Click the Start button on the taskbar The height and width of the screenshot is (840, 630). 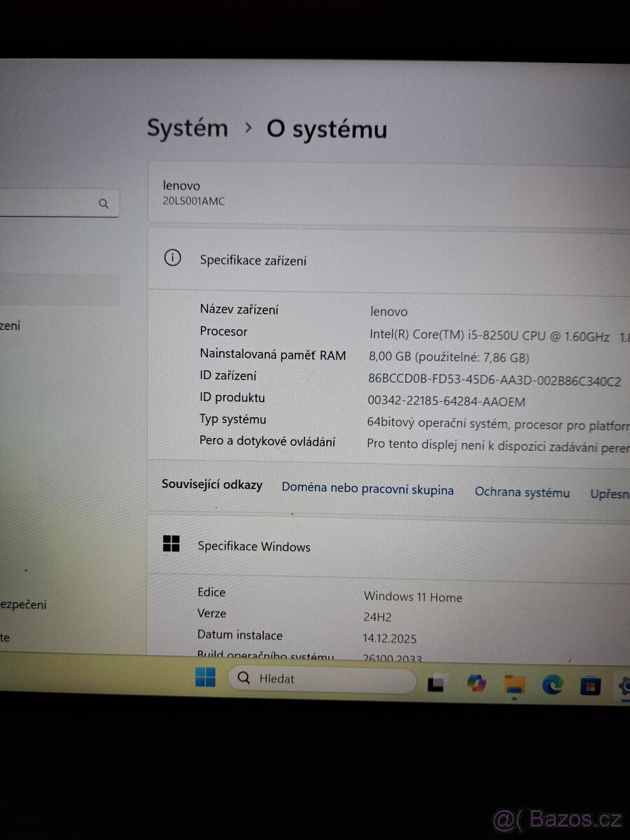point(204,678)
